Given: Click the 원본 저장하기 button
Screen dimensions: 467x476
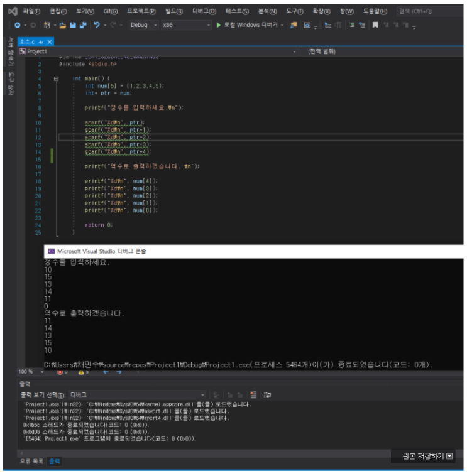Looking at the screenshot, I should click(424, 456).
